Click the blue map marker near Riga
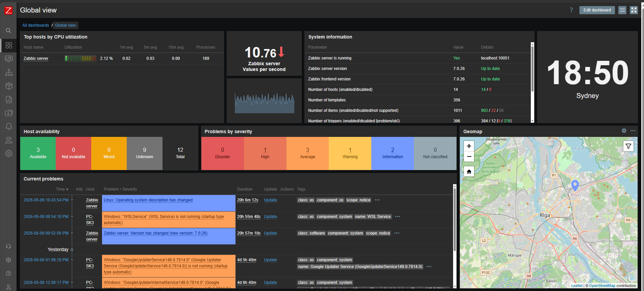This screenshot has height=291, width=644. coord(575,185)
